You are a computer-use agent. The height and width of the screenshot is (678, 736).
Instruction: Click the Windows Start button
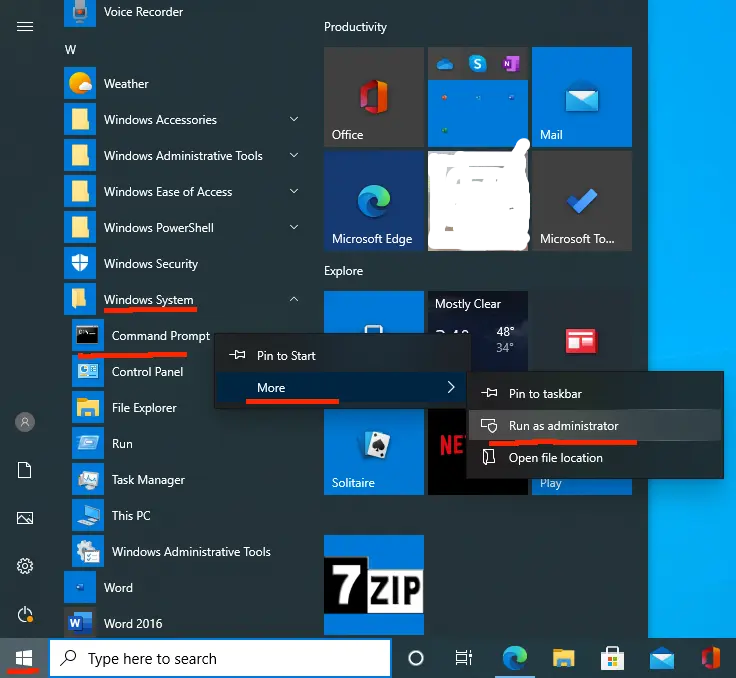pos(24,658)
